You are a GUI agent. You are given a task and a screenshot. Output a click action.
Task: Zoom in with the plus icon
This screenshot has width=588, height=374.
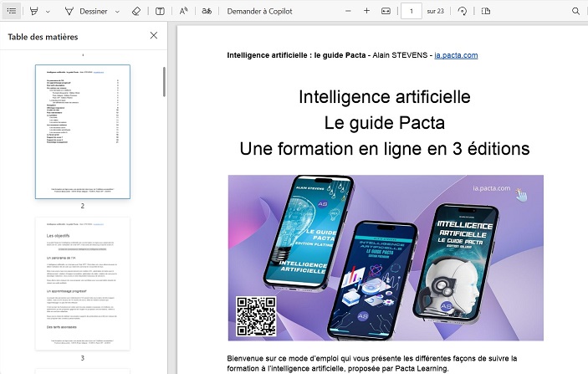click(366, 11)
